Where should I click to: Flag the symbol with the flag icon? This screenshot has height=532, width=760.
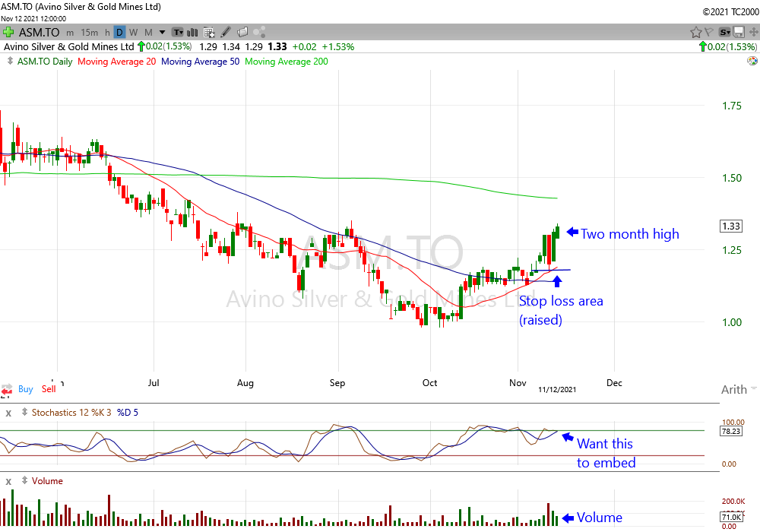[x=708, y=33]
